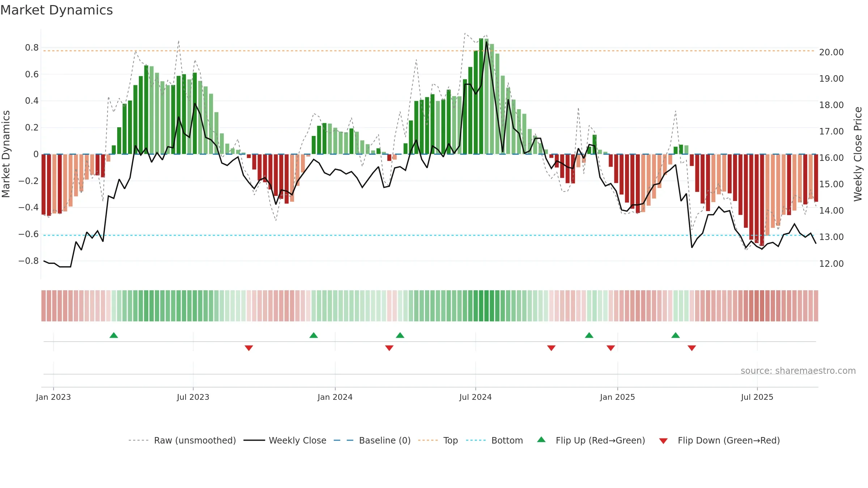Screen dimensions: 868x488
Task: Toggle the Flip Up (Red→Green) legend entry
Action: click(591, 440)
